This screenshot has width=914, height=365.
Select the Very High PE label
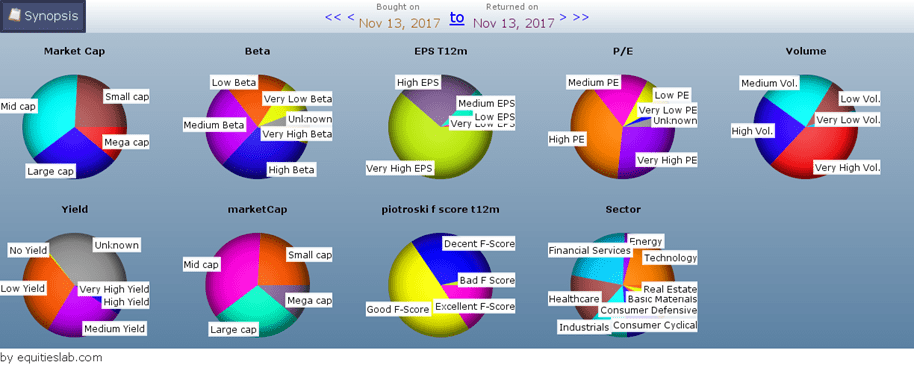(667, 160)
